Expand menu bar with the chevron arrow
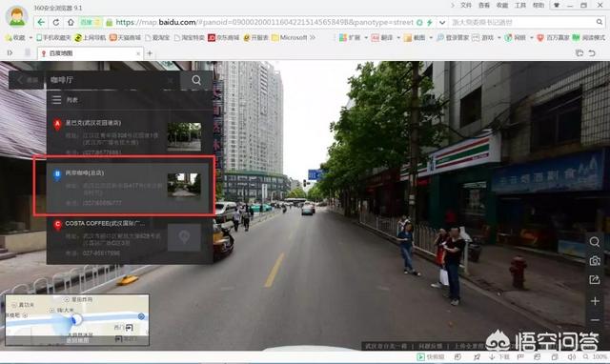 453,6
